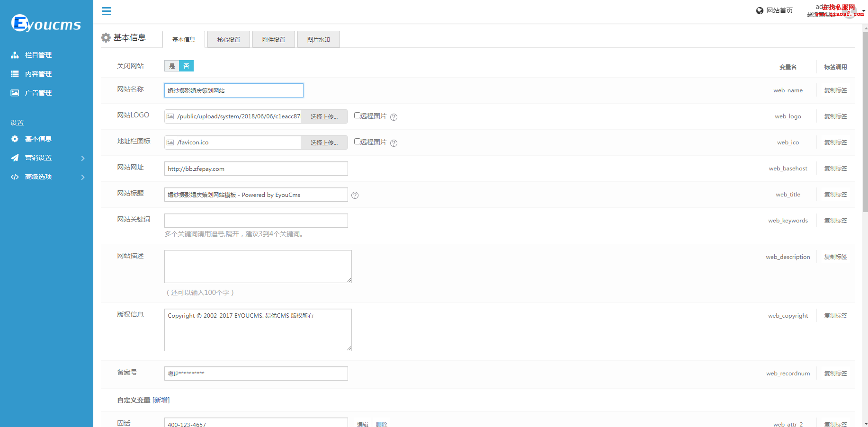Click 复制标签 link for web_name
Screen dimensions: 868x427
tap(835, 90)
